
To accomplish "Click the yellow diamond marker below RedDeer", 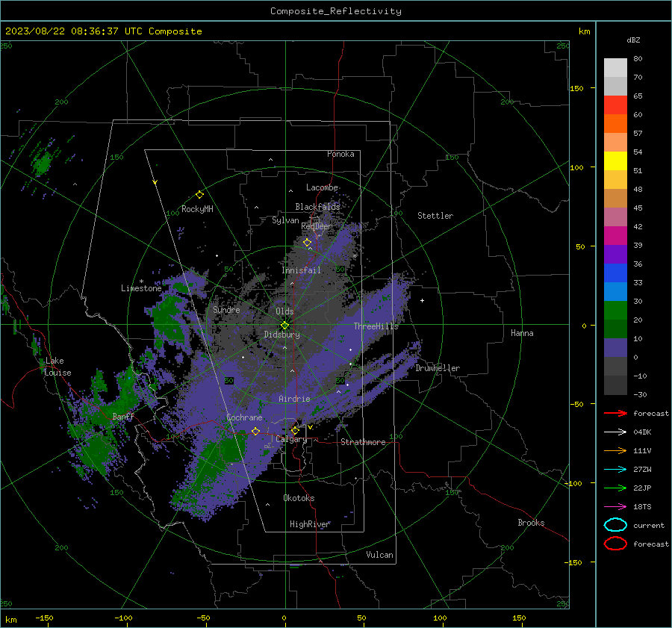I will pyautogui.click(x=307, y=243).
